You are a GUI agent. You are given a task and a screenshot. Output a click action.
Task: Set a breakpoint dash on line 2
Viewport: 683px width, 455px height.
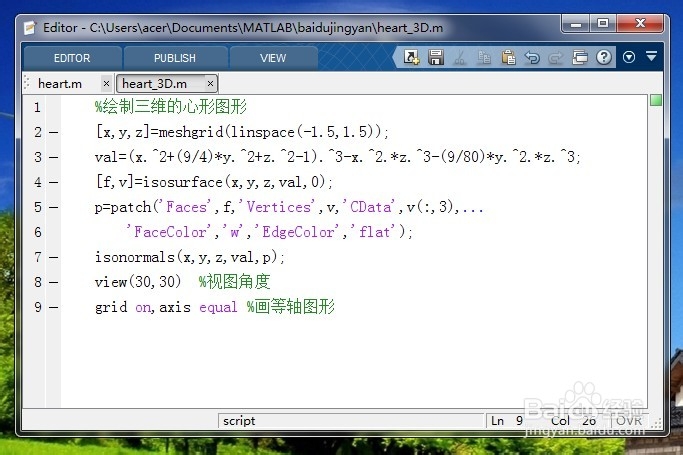[x=54, y=132]
